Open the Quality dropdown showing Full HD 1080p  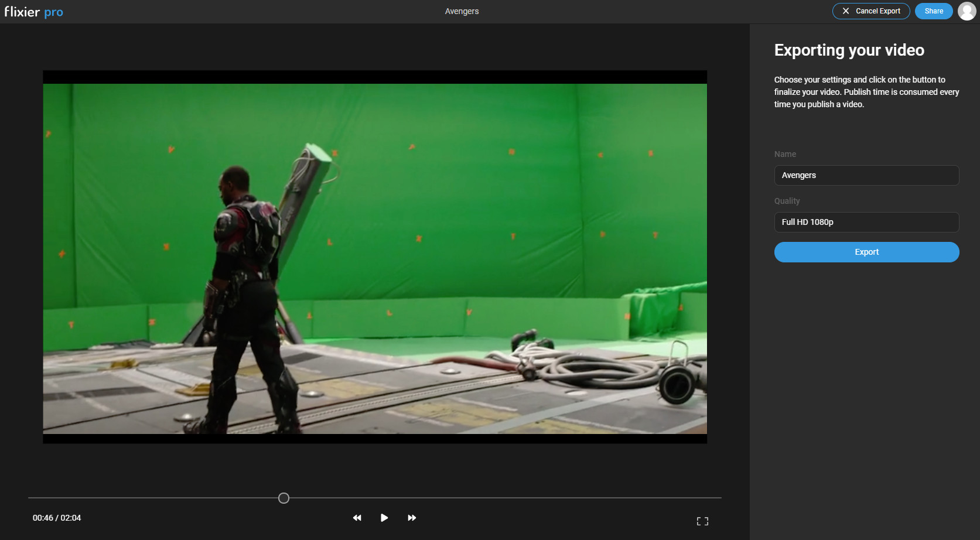(x=866, y=222)
